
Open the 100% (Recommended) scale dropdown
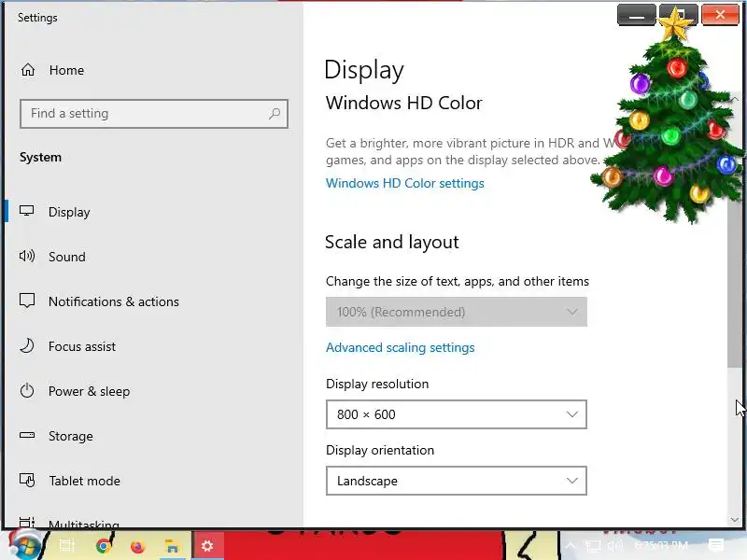457,312
